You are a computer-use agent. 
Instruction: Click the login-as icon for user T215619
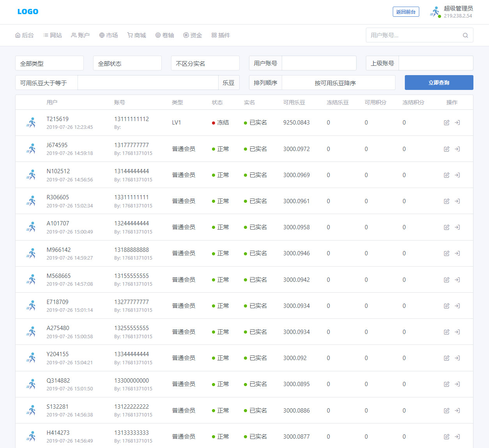pyautogui.click(x=457, y=123)
